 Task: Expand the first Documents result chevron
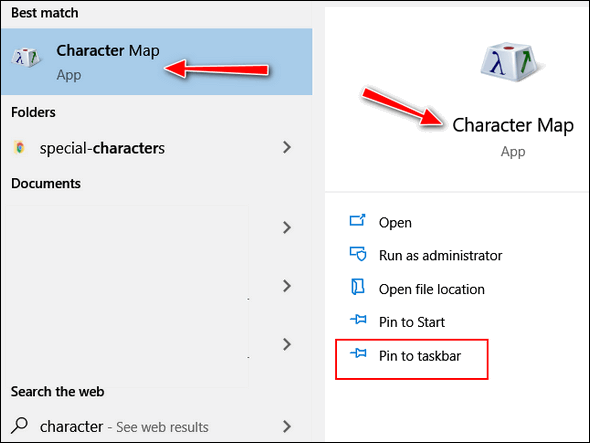[287, 227]
